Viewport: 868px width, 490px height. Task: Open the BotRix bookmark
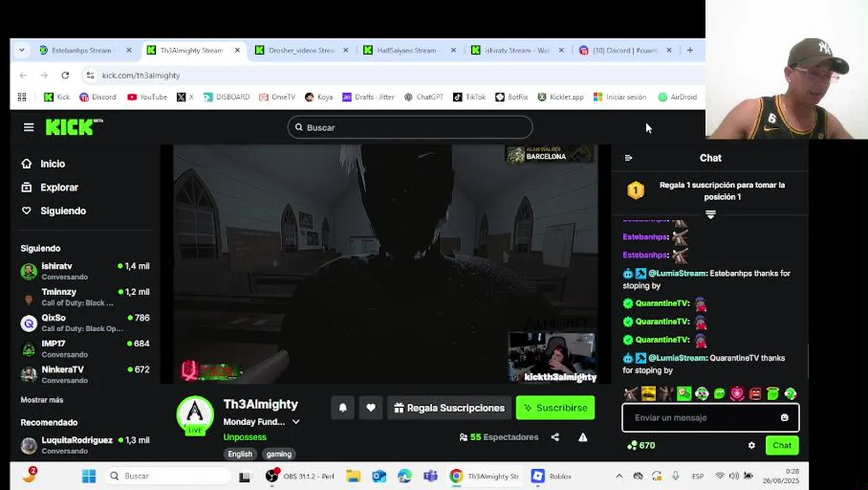click(x=512, y=97)
